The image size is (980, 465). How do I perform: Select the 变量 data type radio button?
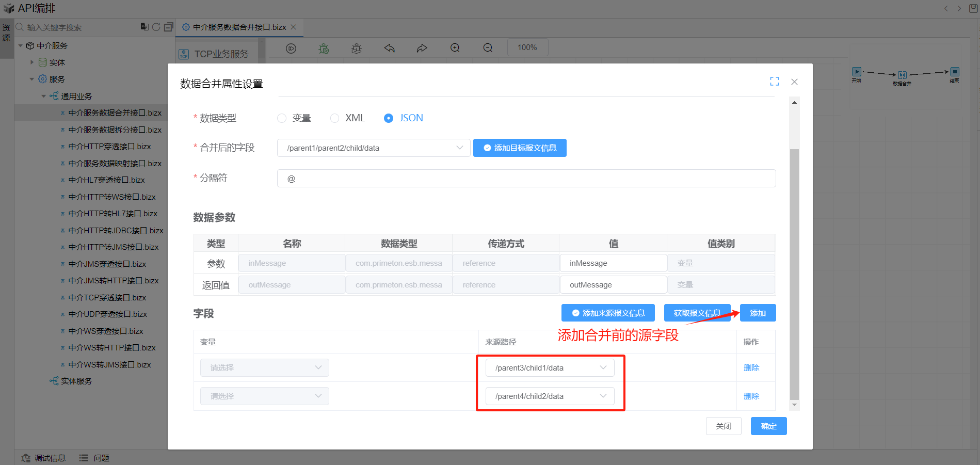click(x=282, y=118)
